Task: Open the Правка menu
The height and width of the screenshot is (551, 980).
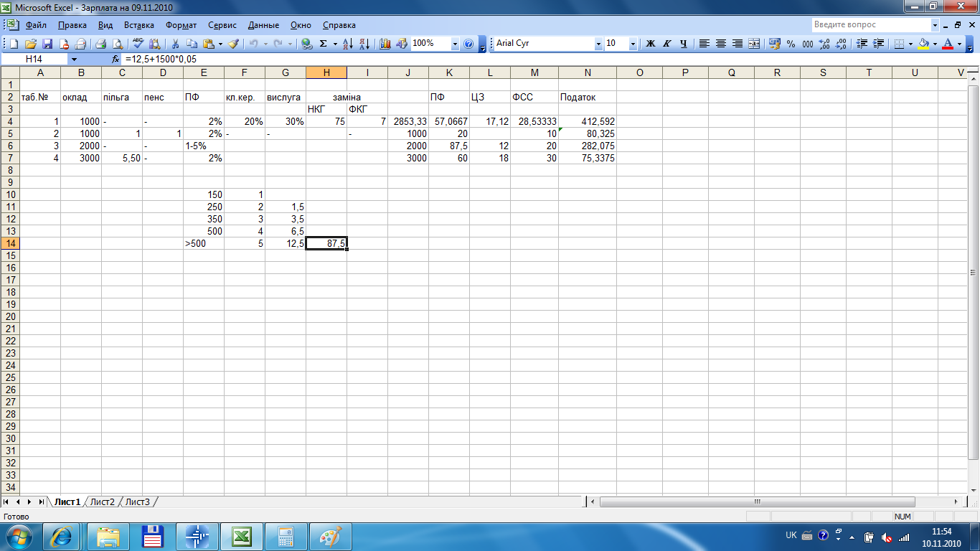Action: click(x=72, y=25)
